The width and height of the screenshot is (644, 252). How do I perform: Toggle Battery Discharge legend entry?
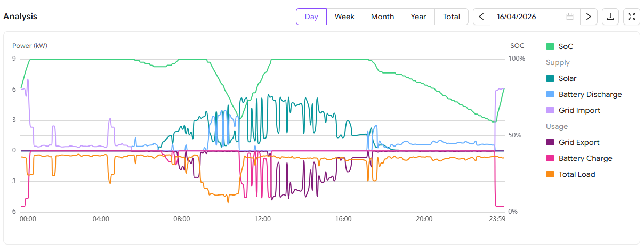590,95
